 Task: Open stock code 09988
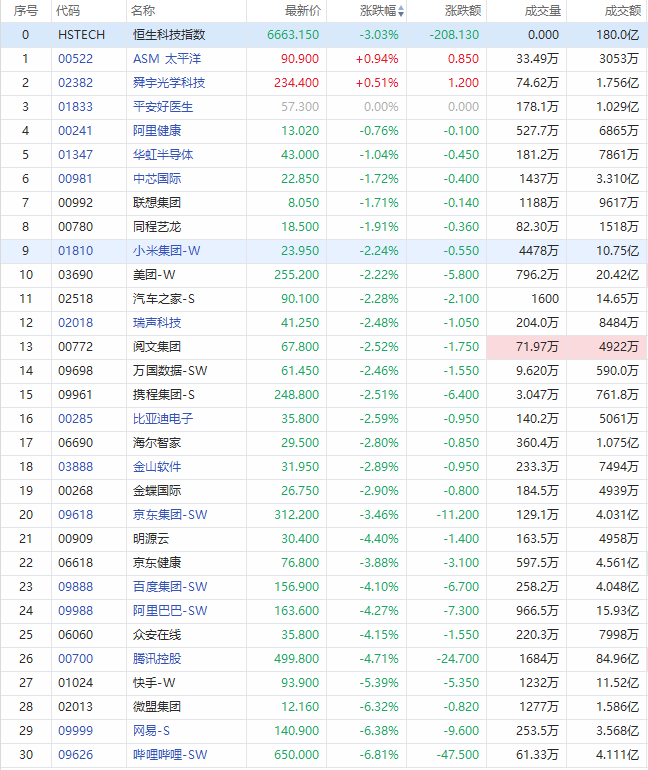(76, 611)
